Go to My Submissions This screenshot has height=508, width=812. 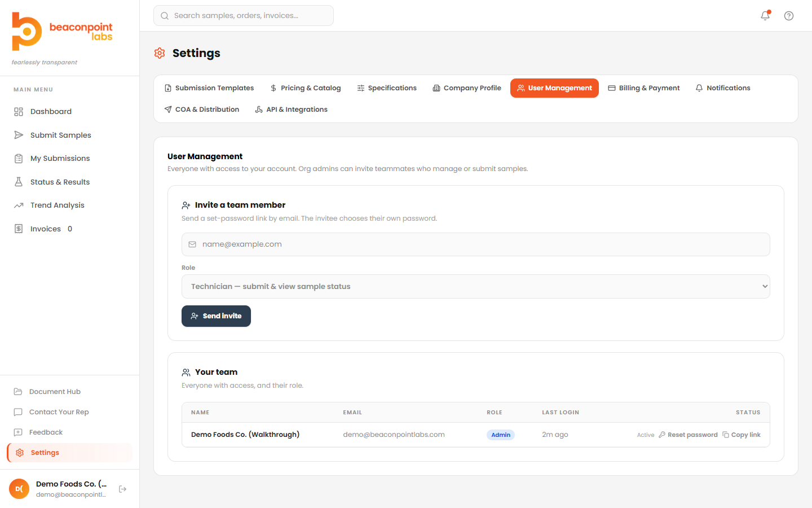[70, 159]
